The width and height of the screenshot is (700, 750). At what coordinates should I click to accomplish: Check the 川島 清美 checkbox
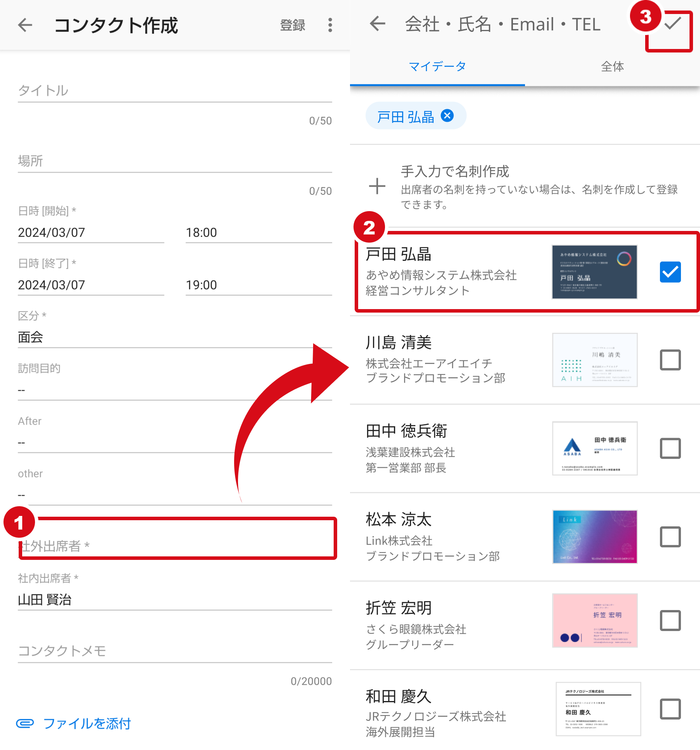tap(670, 360)
